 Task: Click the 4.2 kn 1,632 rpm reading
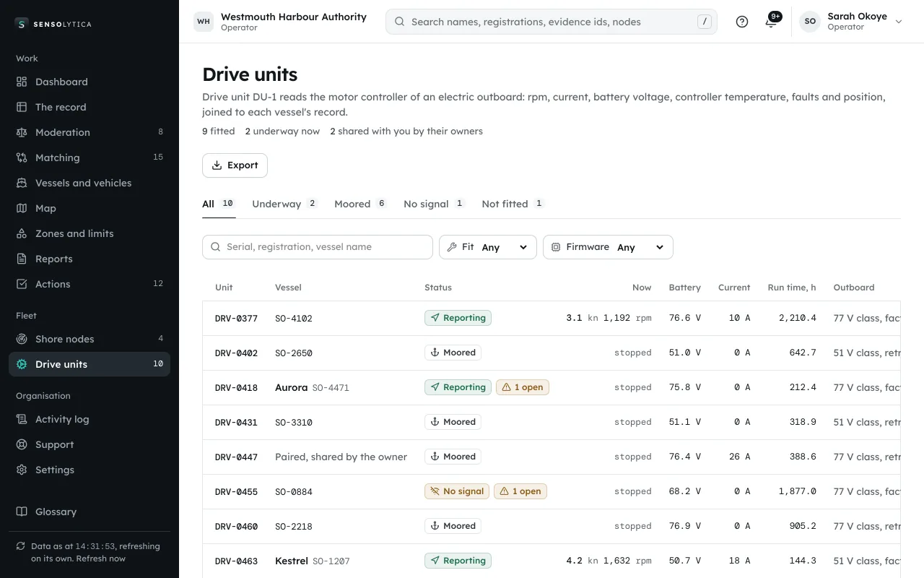609,561
